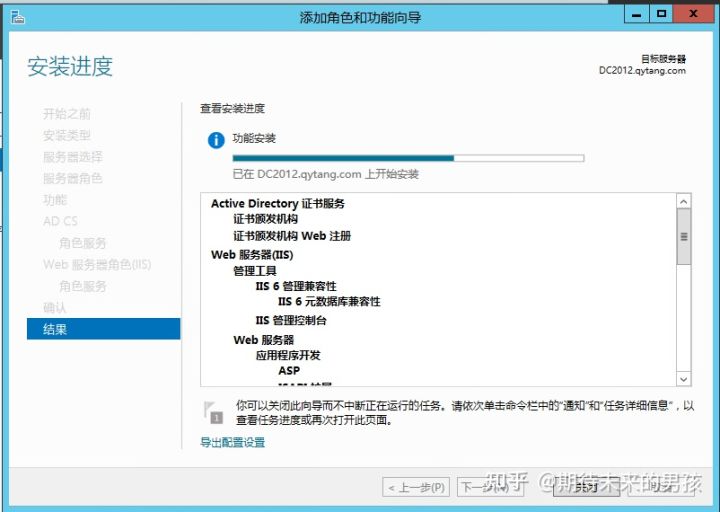The height and width of the screenshot is (512, 720).
Task: Click 'Web 服务器' list entry
Action: [264, 340]
